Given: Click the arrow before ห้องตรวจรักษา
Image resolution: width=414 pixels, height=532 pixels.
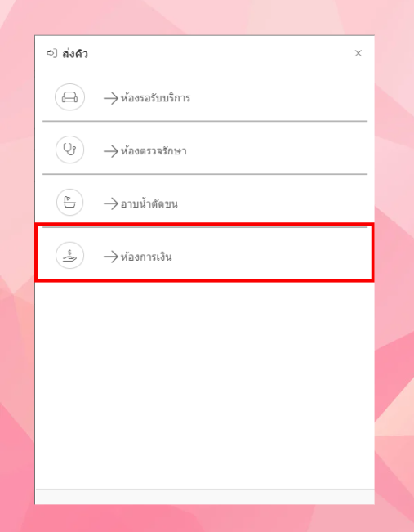Looking at the screenshot, I should click(111, 151).
